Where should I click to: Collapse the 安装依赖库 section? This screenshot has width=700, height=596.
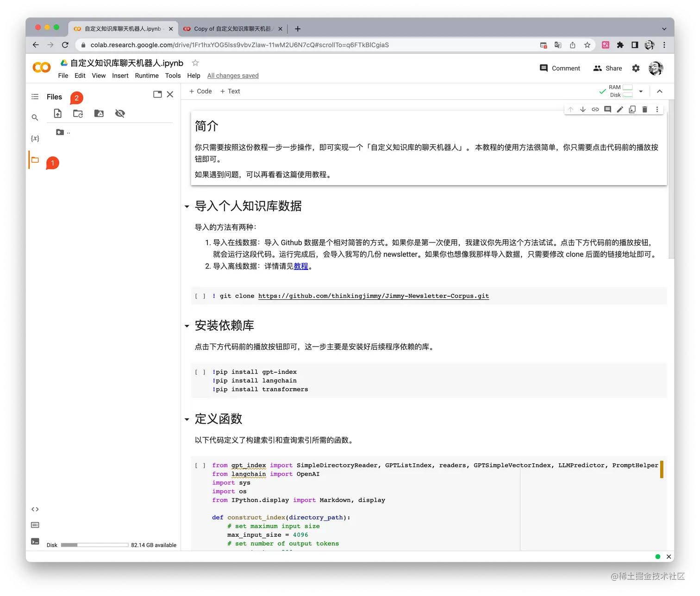point(187,326)
